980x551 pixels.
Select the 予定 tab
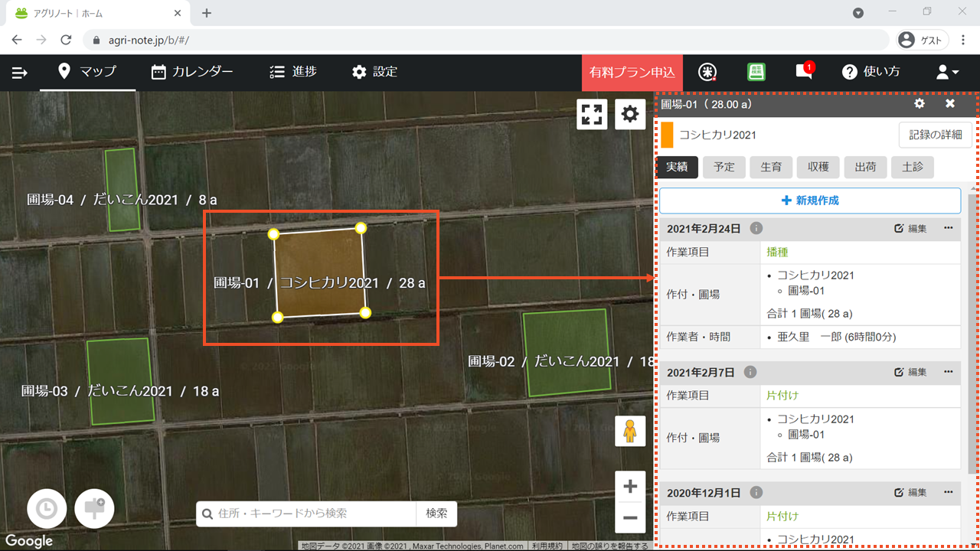click(x=724, y=168)
